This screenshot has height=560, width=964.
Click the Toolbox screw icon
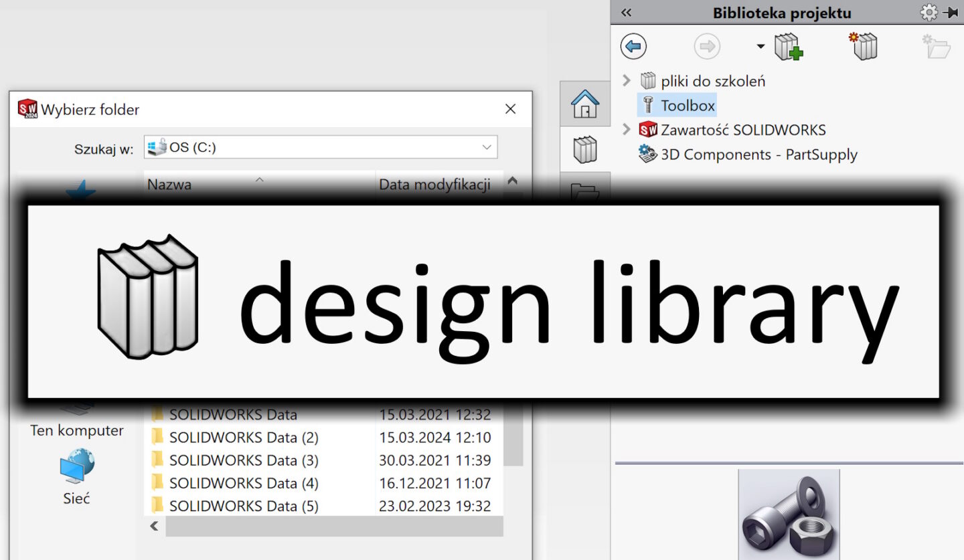[x=648, y=105]
